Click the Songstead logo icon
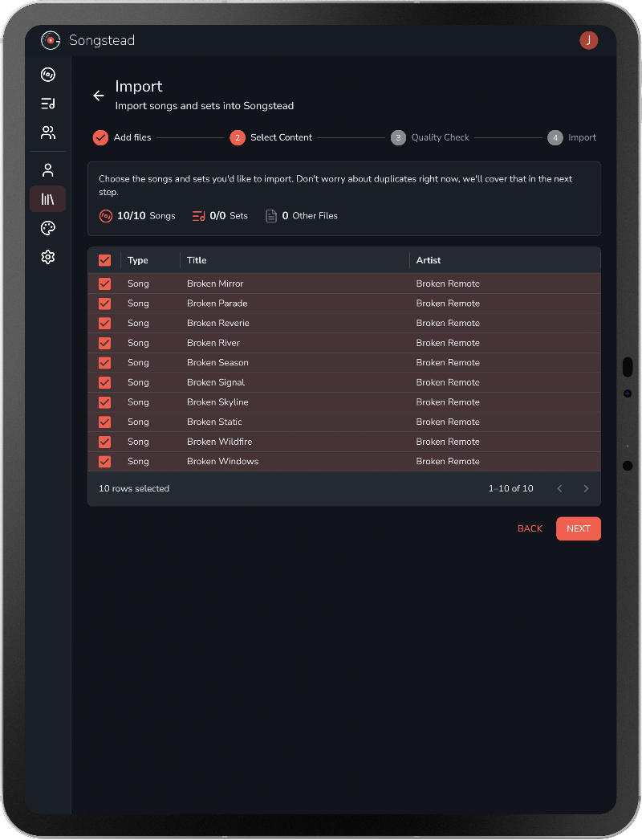The width and height of the screenshot is (642, 840). click(x=51, y=40)
